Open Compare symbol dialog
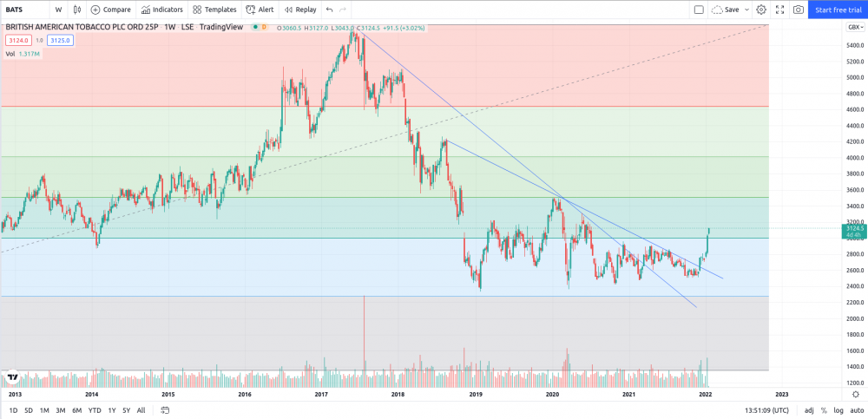Screen dimensions: 868x419 (x=111, y=10)
